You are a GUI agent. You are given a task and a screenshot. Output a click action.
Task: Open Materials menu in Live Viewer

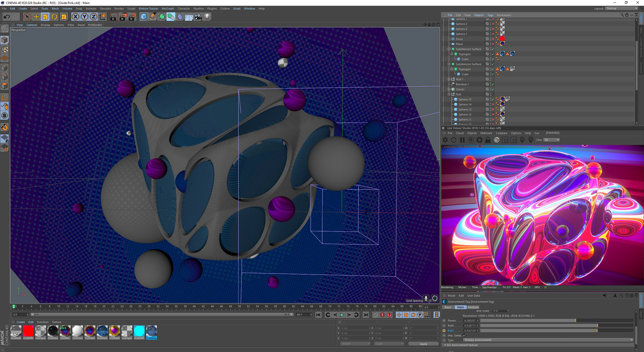click(x=486, y=133)
